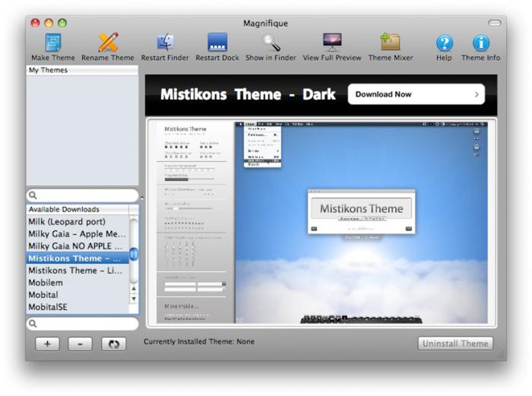Select Mistikons Theme - Li... entry
Image resolution: width=532 pixels, height=396 pixels.
pyautogui.click(x=78, y=270)
